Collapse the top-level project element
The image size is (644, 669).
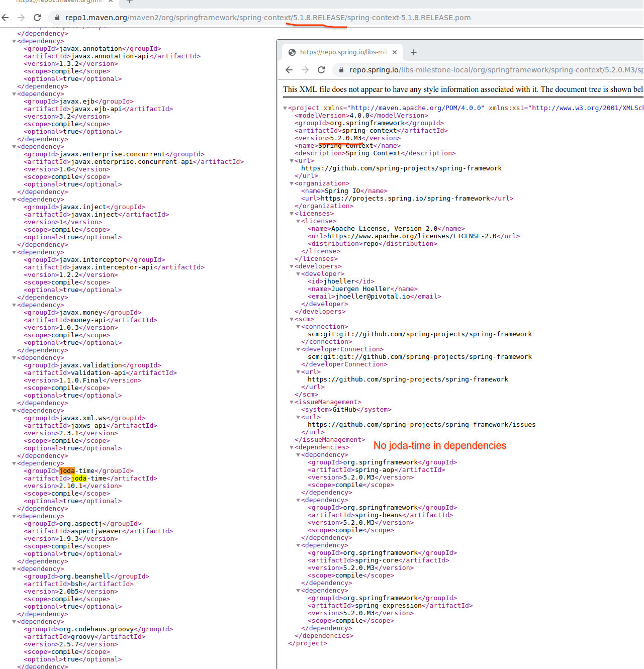pyautogui.click(x=285, y=108)
